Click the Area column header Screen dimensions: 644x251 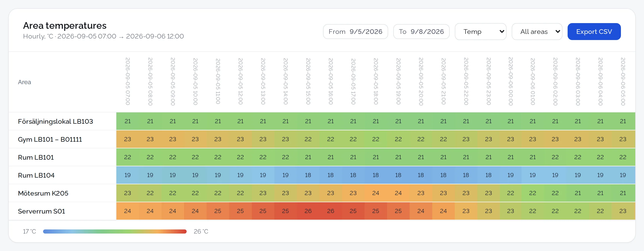(24, 82)
